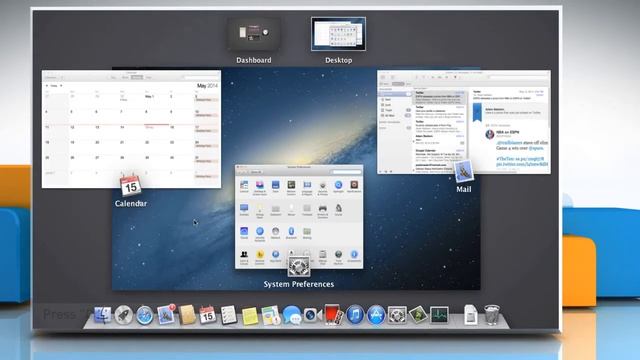Open iTunes music note icon in Dock
This screenshot has width=640, height=360.
[x=355, y=315]
